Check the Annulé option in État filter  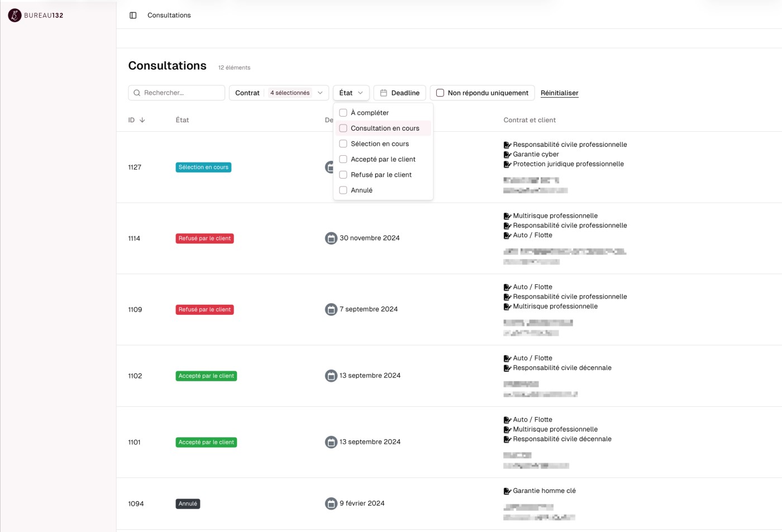click(x=343, y=190)
